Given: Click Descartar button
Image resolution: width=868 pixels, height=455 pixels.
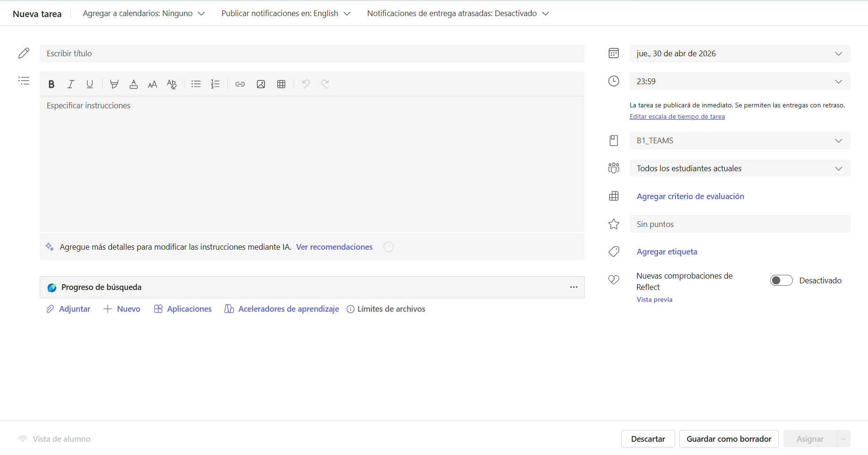Looking at the screenshot, I should [648, 439].
